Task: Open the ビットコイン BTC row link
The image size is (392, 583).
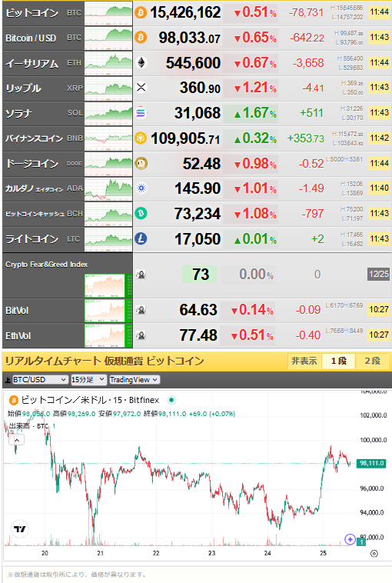Action: (x=44, y=13)
